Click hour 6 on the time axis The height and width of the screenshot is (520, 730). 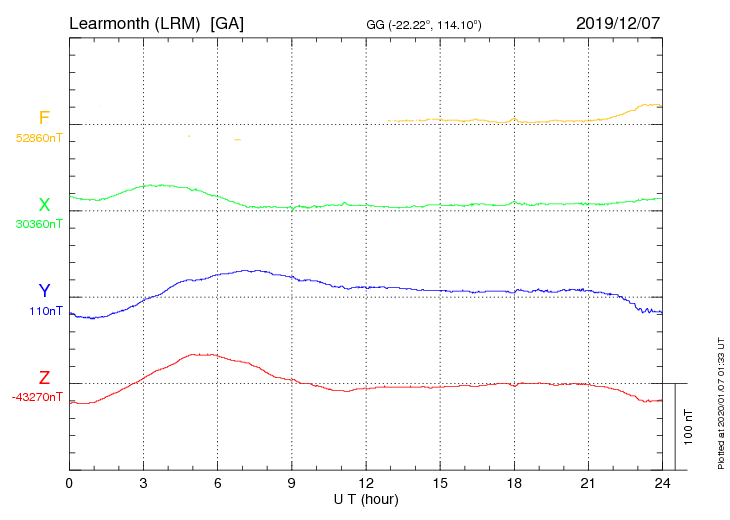[217, 483]
